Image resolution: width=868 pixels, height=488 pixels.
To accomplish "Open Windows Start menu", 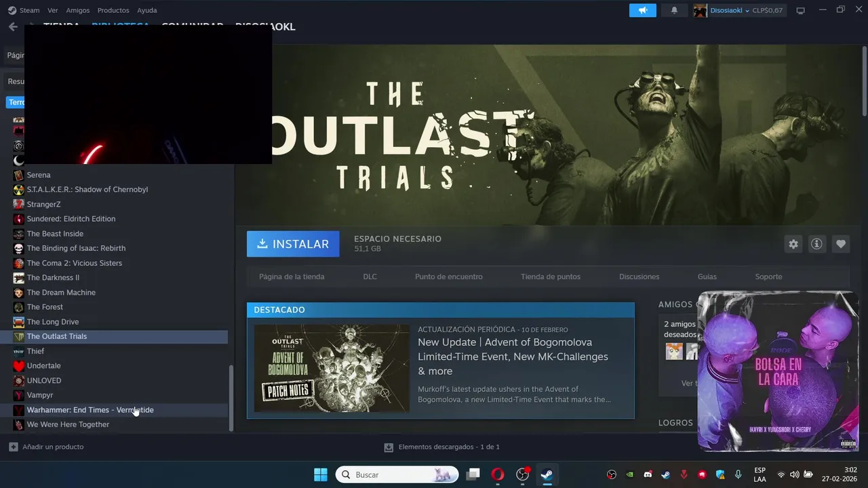I will (x=321, y=474).
